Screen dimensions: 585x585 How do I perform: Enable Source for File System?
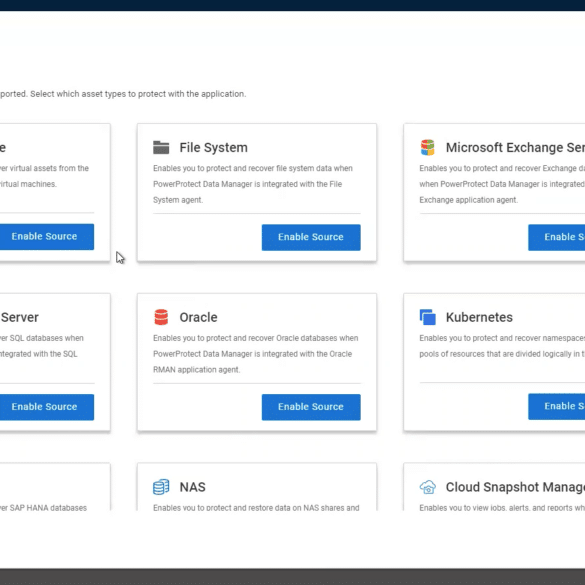311,237
